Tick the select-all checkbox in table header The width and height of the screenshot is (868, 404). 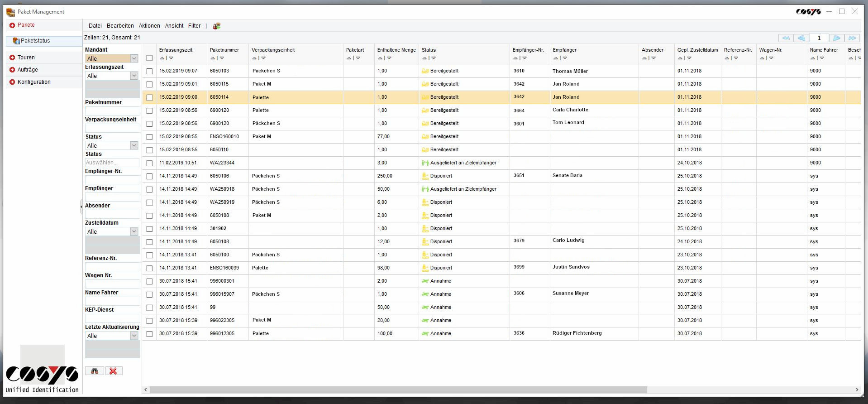[149, 58]
